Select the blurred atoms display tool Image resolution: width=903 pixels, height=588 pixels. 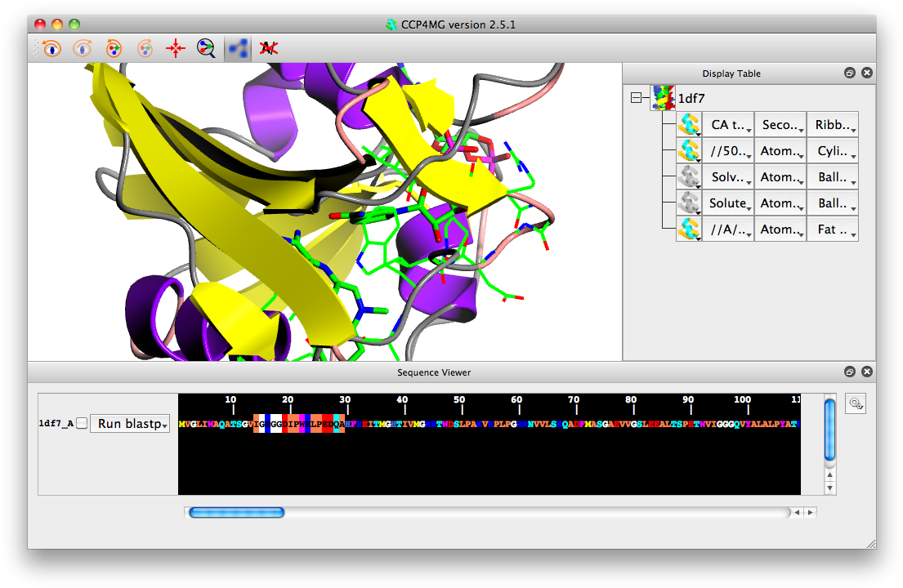(x=238, y=47)
